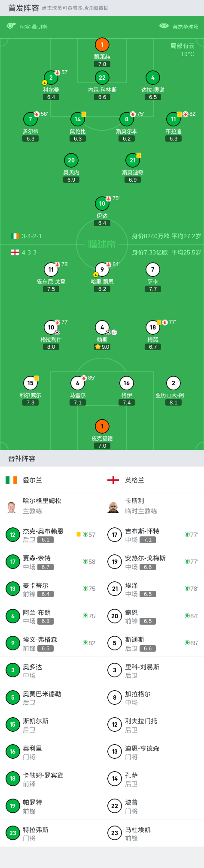Tap Ireland number 10 伊达 icon
This screenshot has height=868, width=204.
(x=102, y=204)
